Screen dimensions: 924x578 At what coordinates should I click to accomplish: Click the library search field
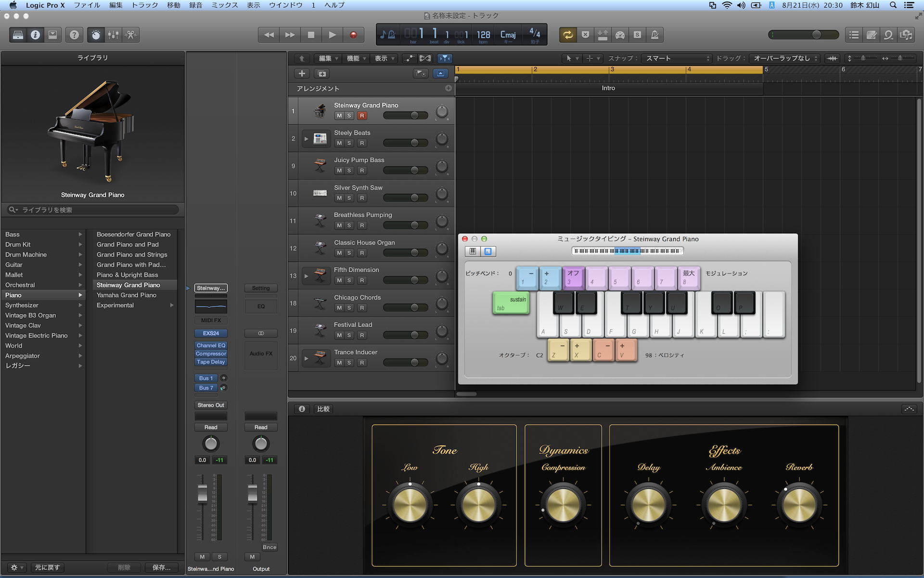click(94, 210)
